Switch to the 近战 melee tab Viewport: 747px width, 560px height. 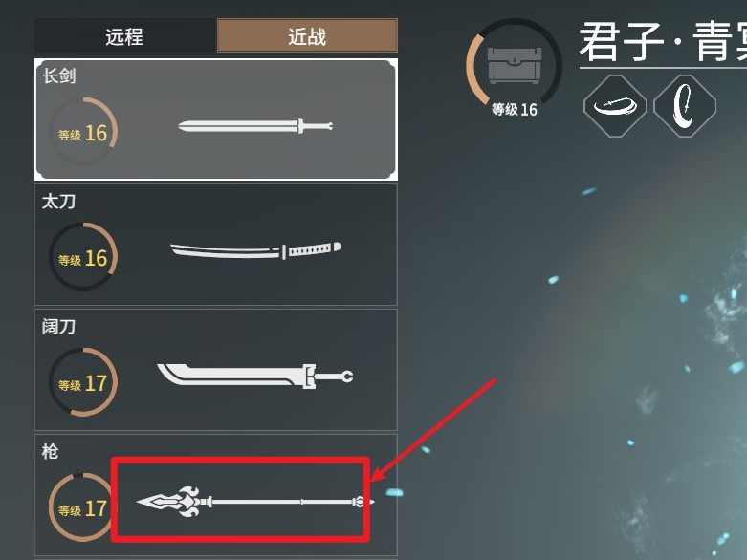[x=307, y=35]
